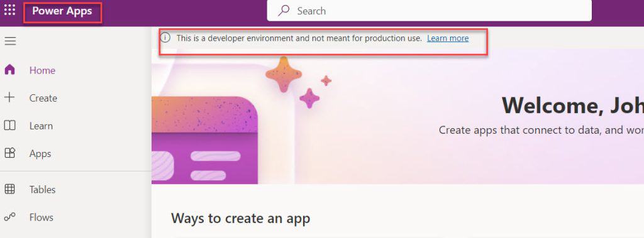Click the Tables icon
The height and width of the screenshot is (238, 644).
(x=9, y=189)
